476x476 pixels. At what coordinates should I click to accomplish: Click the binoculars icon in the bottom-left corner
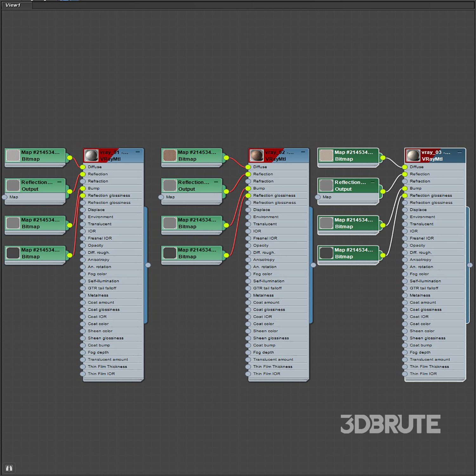9,468
